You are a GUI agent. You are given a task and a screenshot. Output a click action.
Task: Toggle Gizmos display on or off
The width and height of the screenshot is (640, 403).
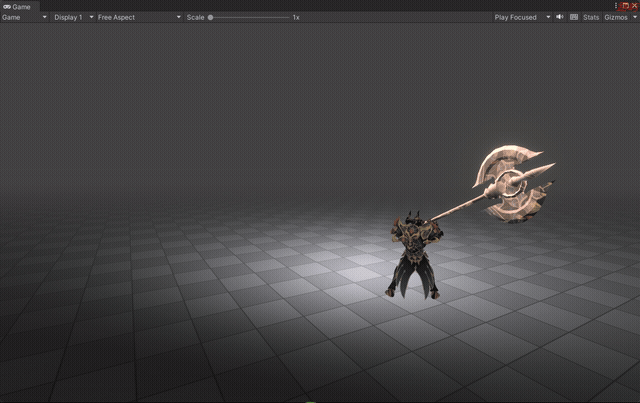pyautogui.click(x=616, y=17)
